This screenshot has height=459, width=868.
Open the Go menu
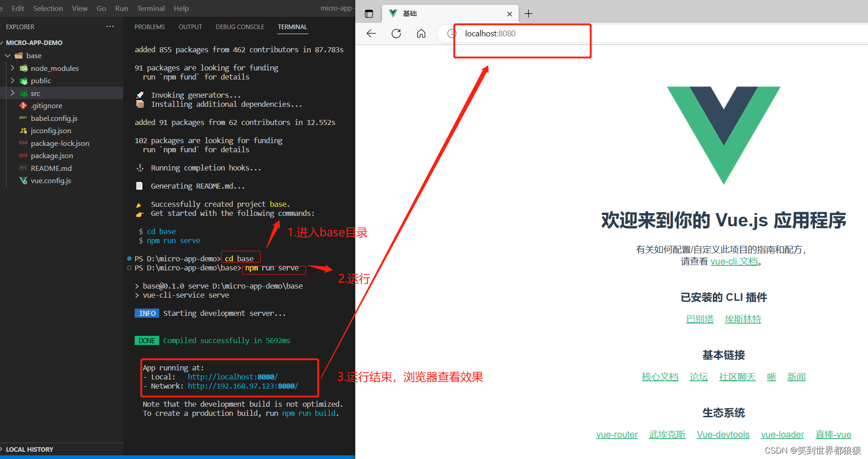[101, 8]
